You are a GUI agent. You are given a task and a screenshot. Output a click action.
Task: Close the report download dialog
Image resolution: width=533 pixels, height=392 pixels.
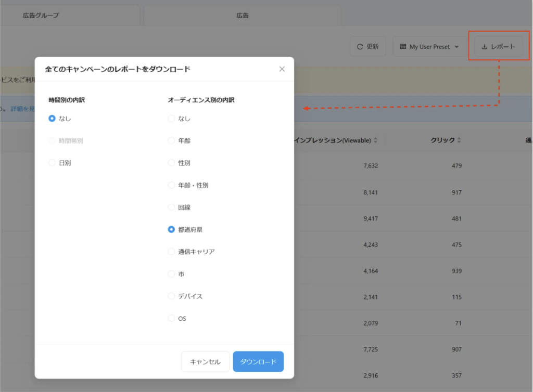tap(282, 69)
